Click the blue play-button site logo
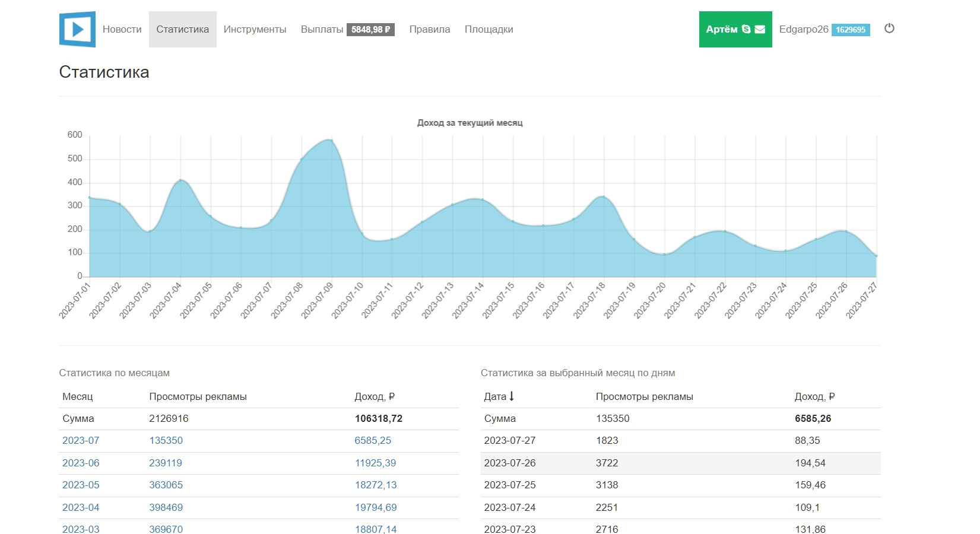Image resolution: width=980 pixels, height=534 pixels. (x=77, y=29)
